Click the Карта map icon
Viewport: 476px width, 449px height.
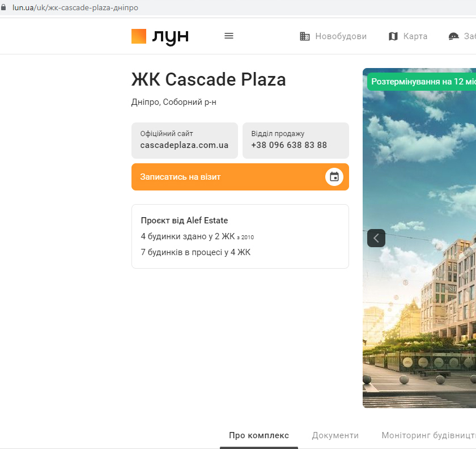(x=393, y=36)
